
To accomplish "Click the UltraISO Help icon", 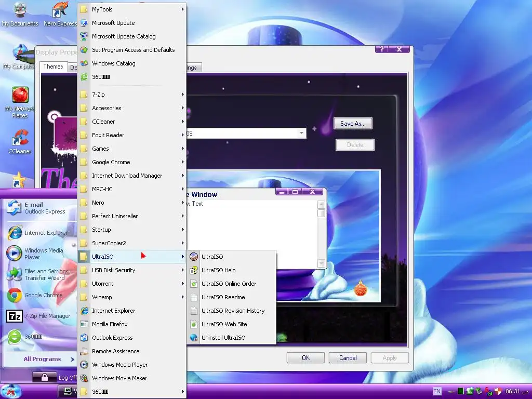I will click(x=194, y=270).
